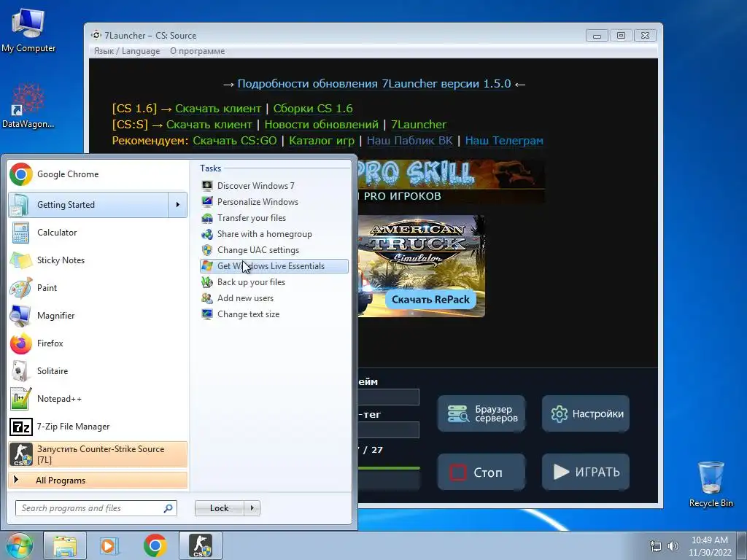Click the search magnifier icon in Start menu
Viewport: 747px width, 560px height.
click(x=168, y=508)
